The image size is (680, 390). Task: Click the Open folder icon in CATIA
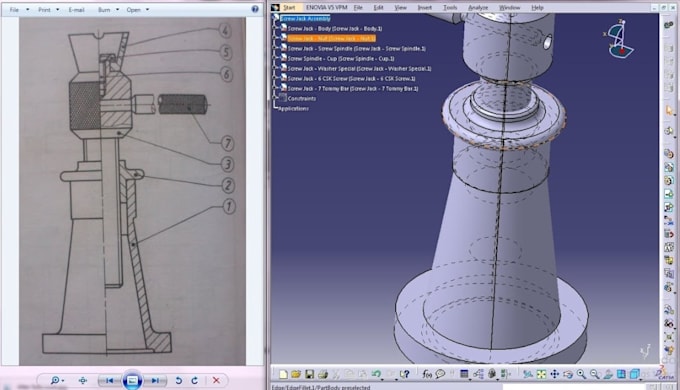click(296, 374)
